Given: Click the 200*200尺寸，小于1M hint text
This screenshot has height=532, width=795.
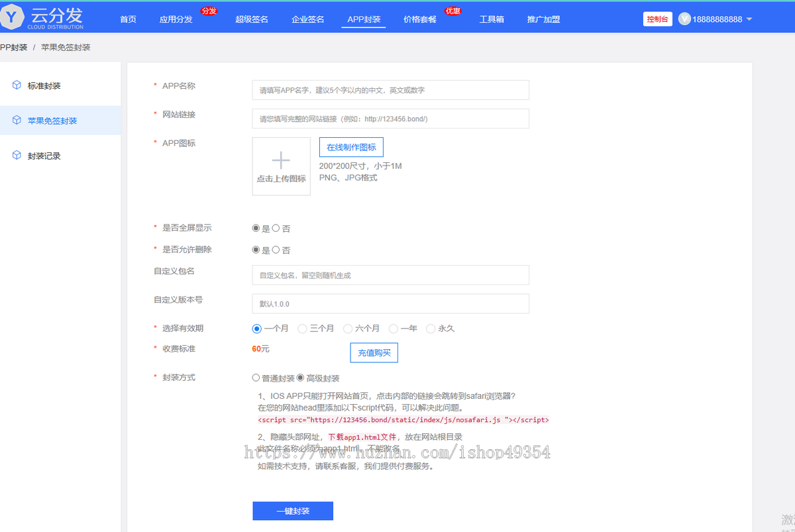Looking at the screenshot, I should pos(360,166).
